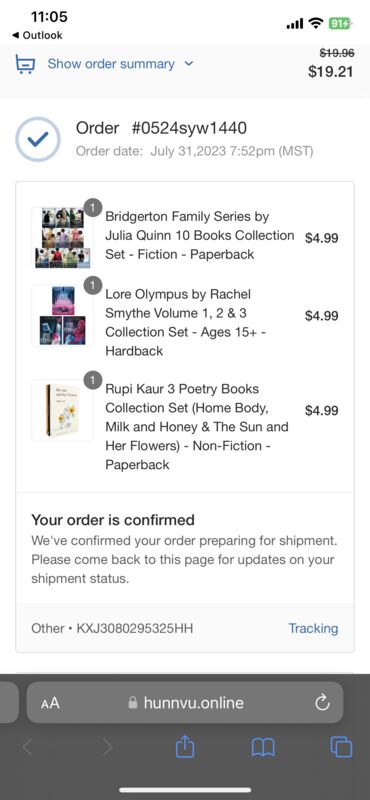Open the Show order summary link

click(111, 64)
